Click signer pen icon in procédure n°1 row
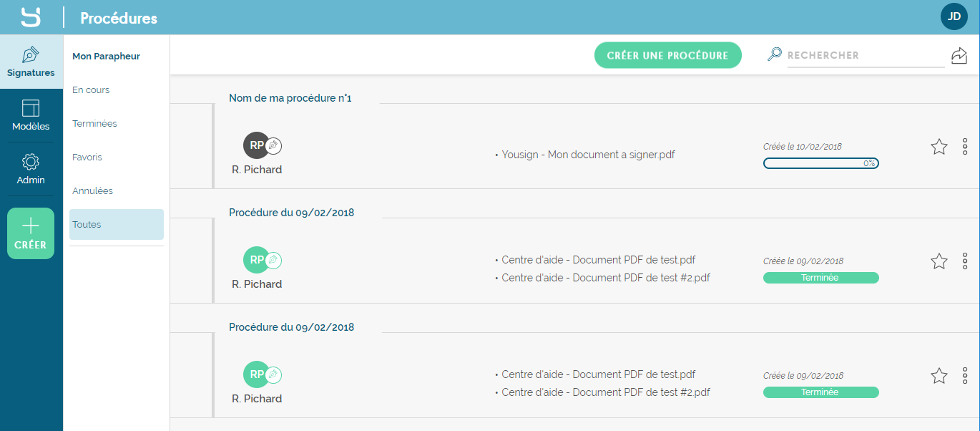Image resolution: width=980 pixels, height=431 pixels. coord(274,145)
